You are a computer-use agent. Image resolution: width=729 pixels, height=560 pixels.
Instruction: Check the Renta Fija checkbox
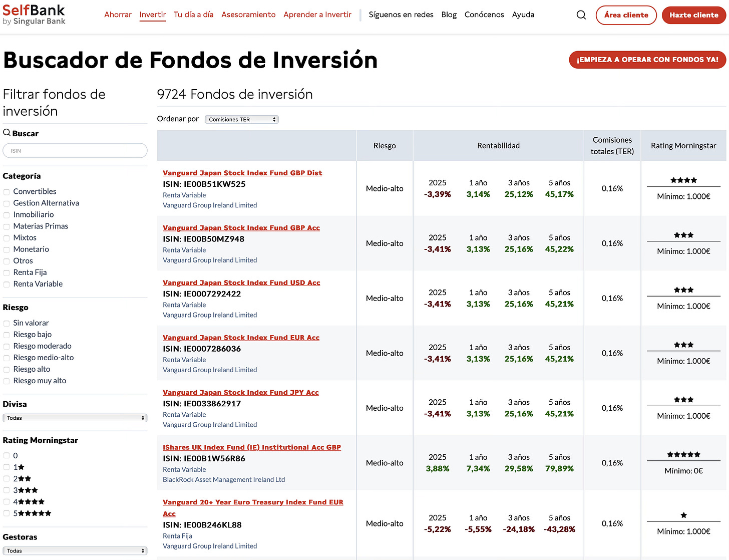pyautogui.click(x=7, y=272)
